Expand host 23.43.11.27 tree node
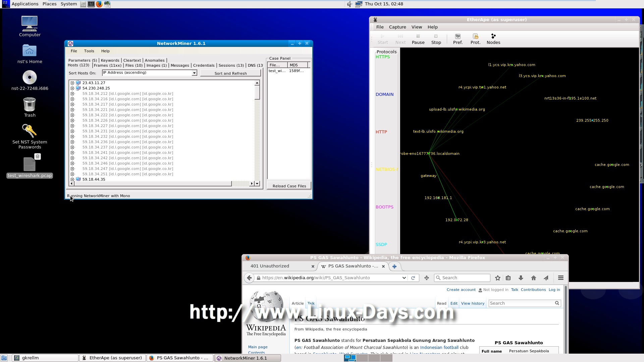The height and width of the screenshot is (362, 644). click(x=72, y=83)
